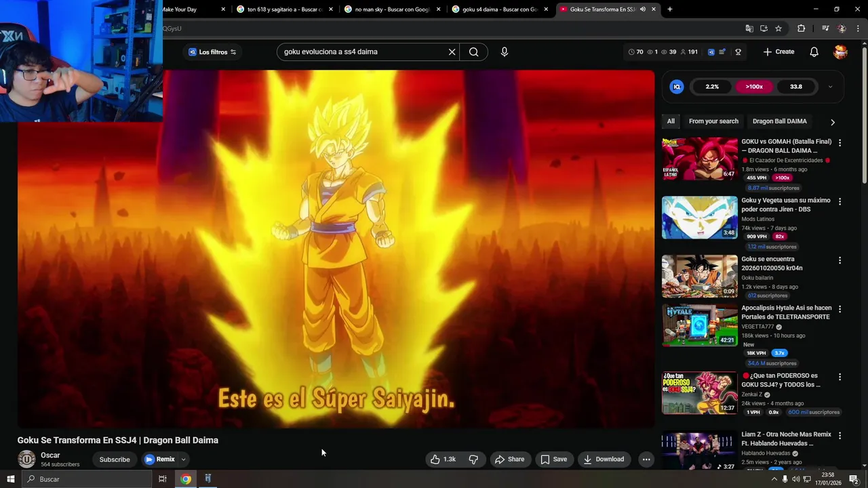Open the vidIQ list icon with dot

pyautogui.click(x=723, y=52)
